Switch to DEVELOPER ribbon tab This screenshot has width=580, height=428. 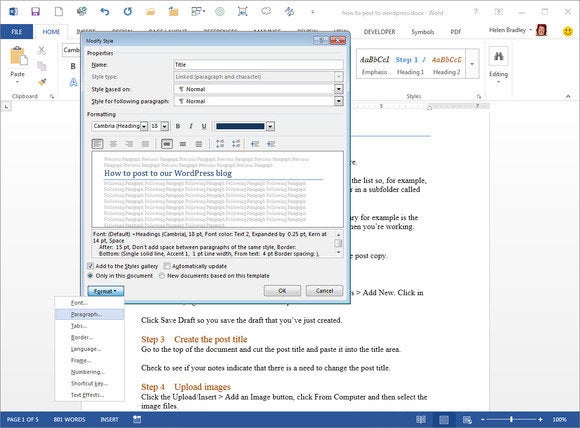380,32
